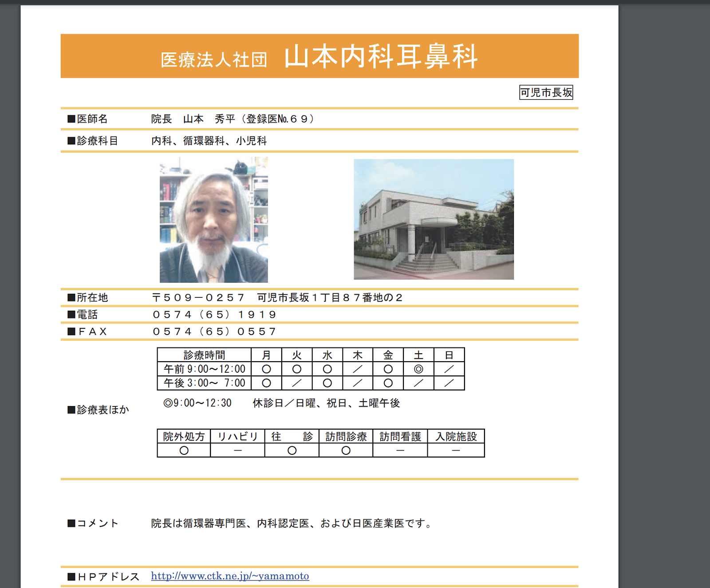Click the ■診療表ほか section marker

point(97,410)
